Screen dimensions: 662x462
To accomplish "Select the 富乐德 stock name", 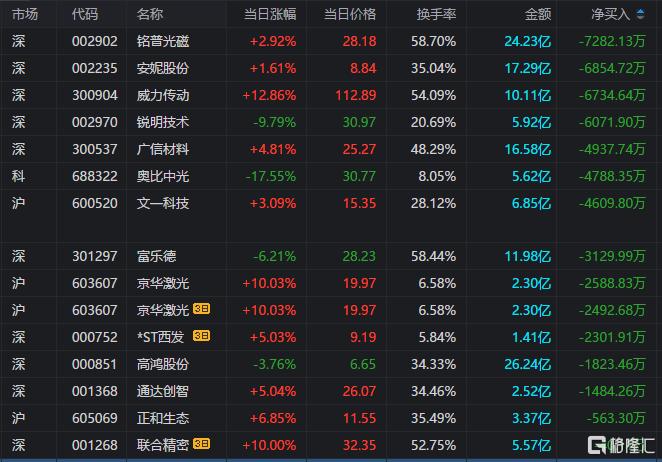I will click(156, 256).
